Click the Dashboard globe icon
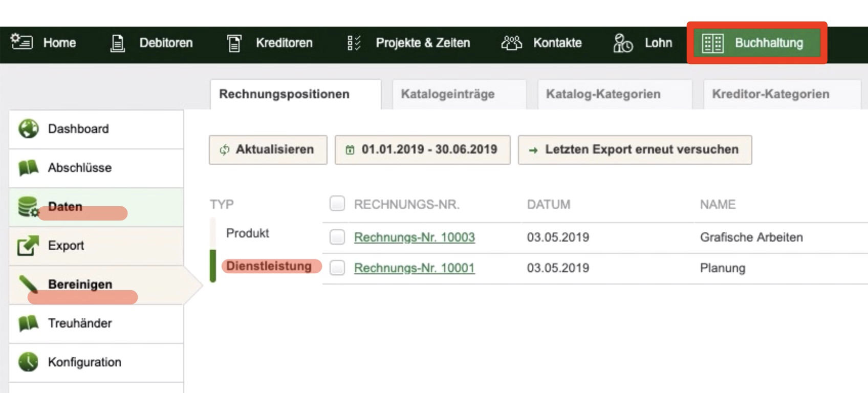 [29, 128]
